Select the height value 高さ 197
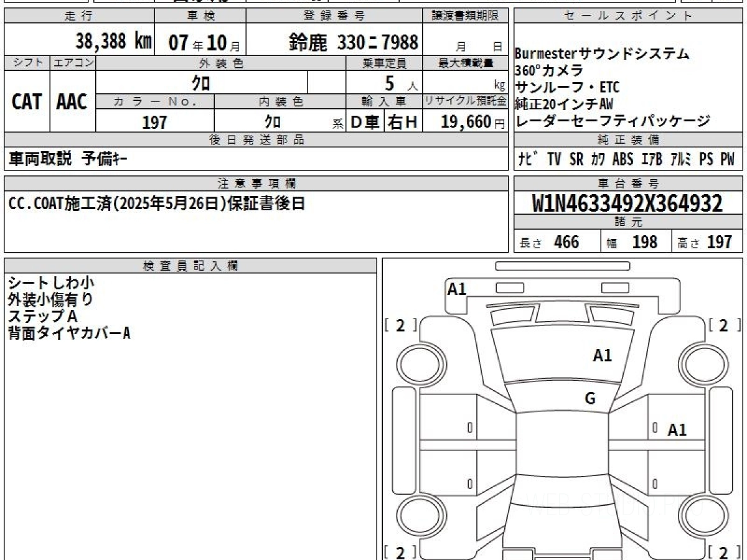Viewport: 747px width, 560px height. (x=705, y=242)
